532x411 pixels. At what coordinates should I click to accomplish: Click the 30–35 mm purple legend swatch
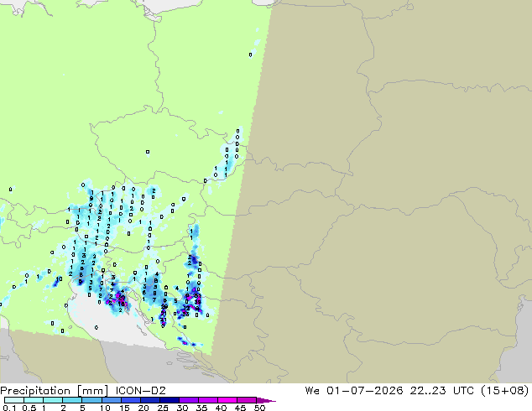pos(188,400)
